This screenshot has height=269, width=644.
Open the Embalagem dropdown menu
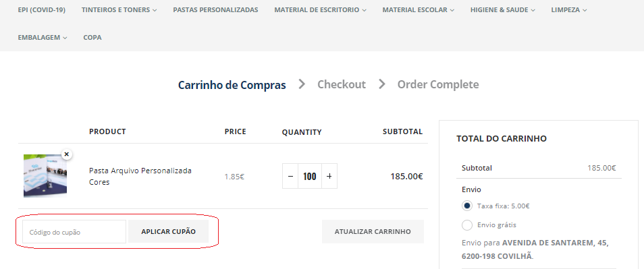[43, 37]
